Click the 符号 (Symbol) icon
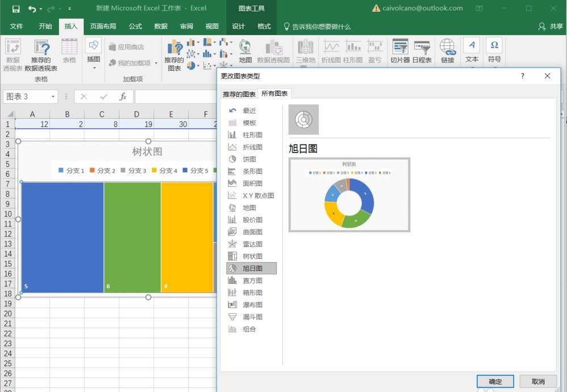The width and height of the screenshot is (567, 392). (494, 51)
